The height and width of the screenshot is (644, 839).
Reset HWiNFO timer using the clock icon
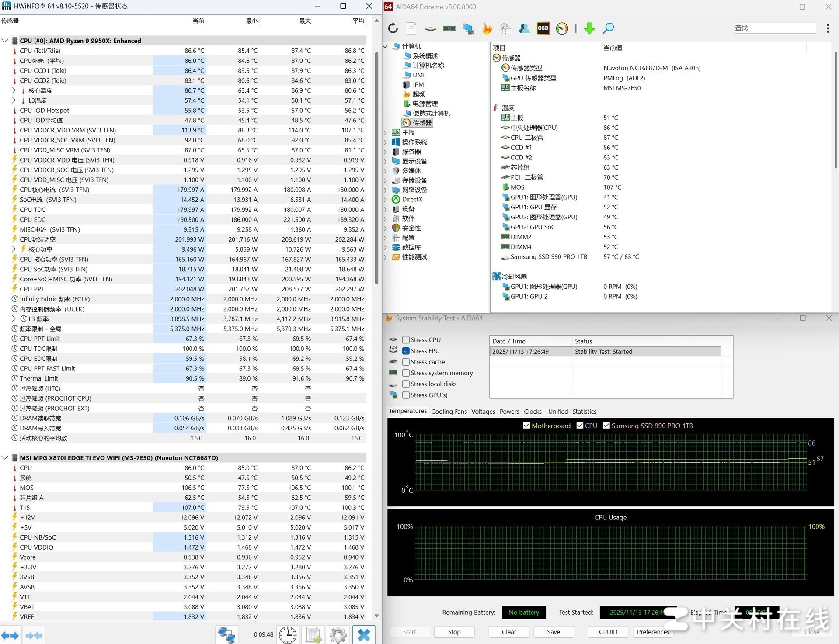(288, 634)
